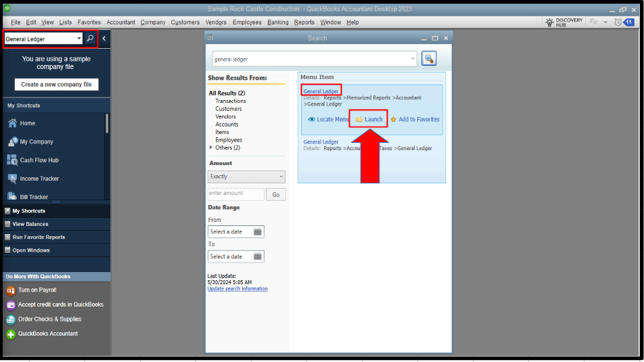Select the Run Favorite Reports tab
The width and height of the screenshot is (644, 362).
(x=57, y=237)
